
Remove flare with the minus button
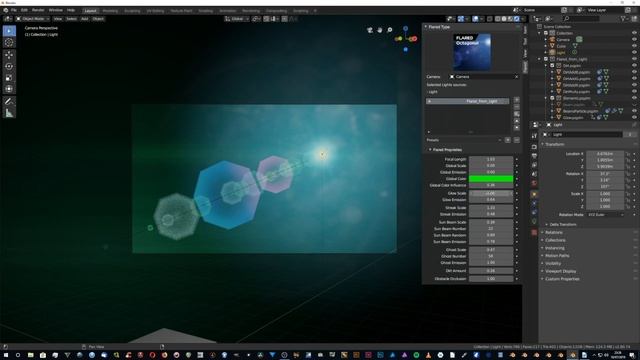click(517, 107)
